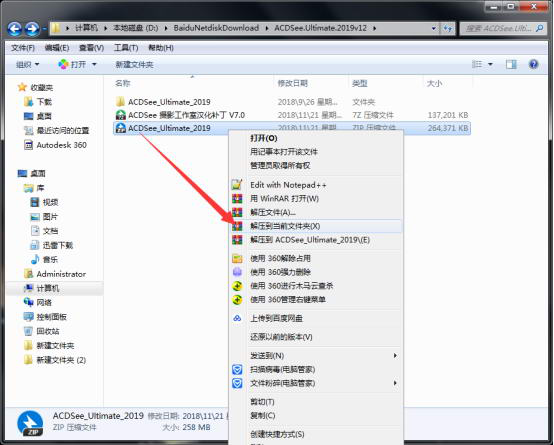Open the 组织 dropdown
The height and width of the screenshot is (445, 554).
tap(28, 64)
